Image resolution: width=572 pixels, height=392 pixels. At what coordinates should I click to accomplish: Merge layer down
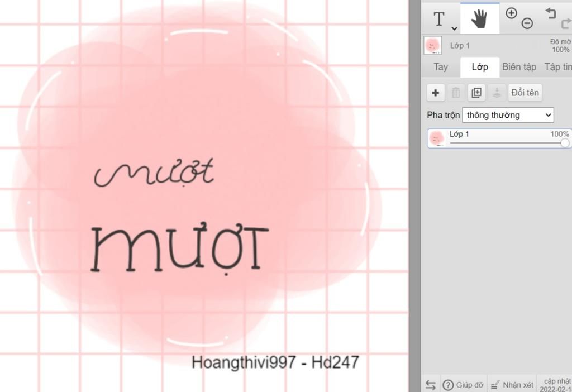[497, 93]
